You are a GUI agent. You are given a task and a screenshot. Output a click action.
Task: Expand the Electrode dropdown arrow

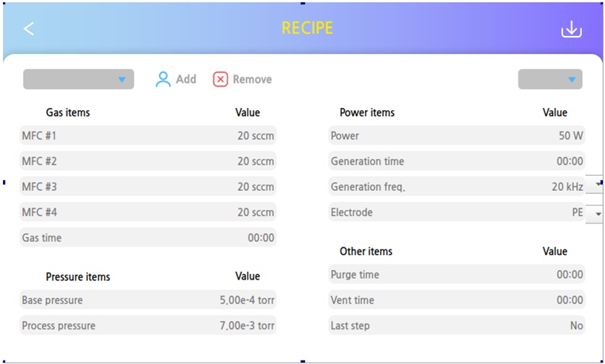[x=596, y=213]
